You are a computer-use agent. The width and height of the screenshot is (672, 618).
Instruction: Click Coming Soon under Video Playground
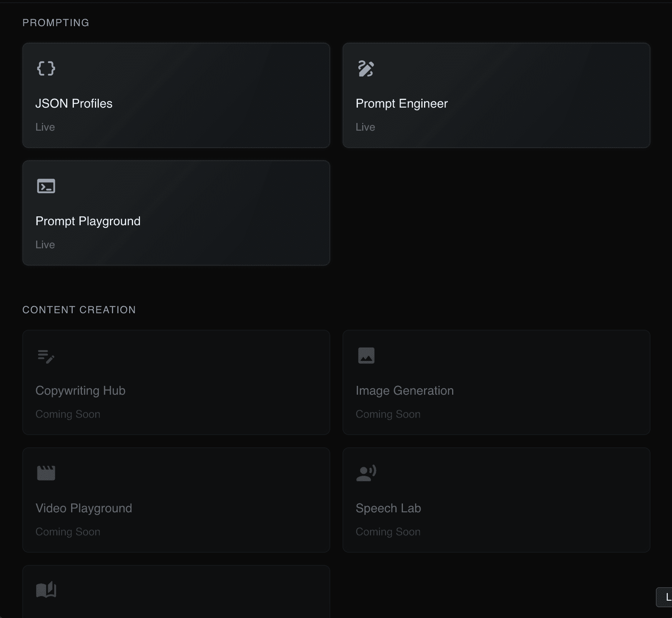(68, 532)
